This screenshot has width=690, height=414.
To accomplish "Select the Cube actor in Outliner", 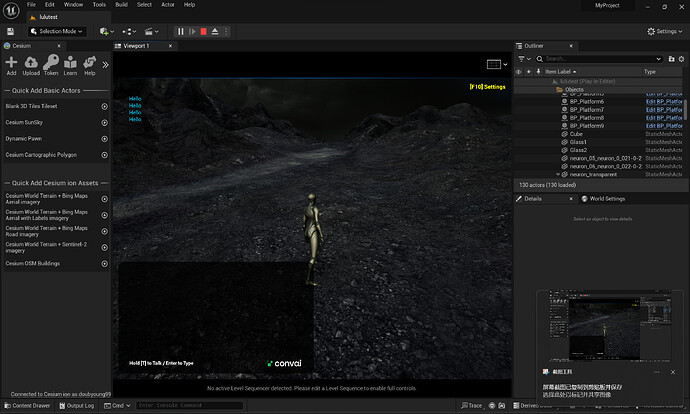I will (x=576, y=134).
